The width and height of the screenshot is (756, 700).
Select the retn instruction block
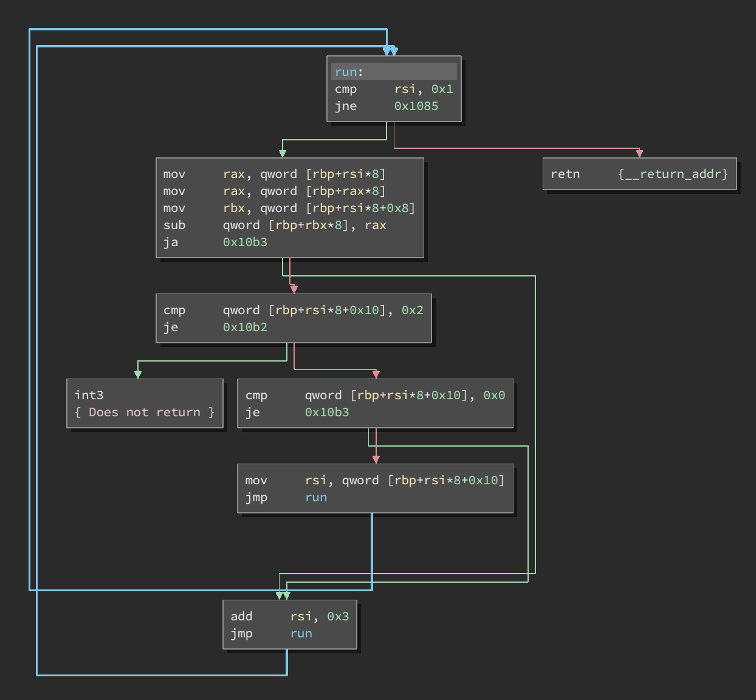[x=565, y=174]
